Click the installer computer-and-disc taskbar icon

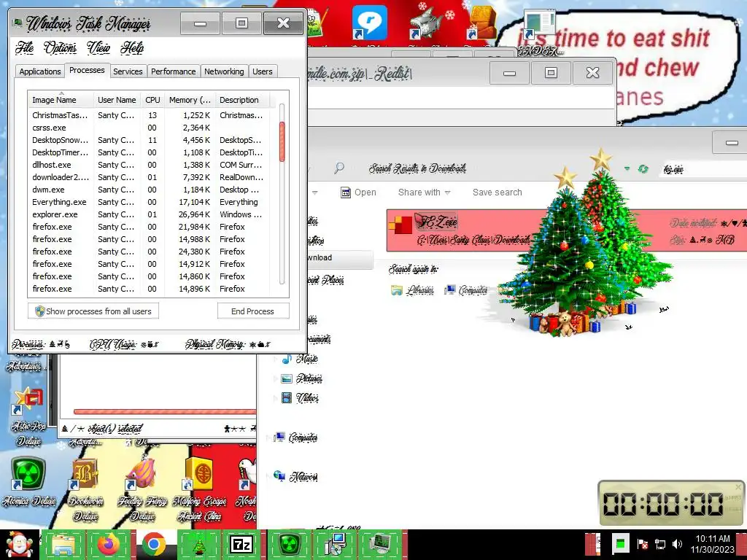pos(334,545)
